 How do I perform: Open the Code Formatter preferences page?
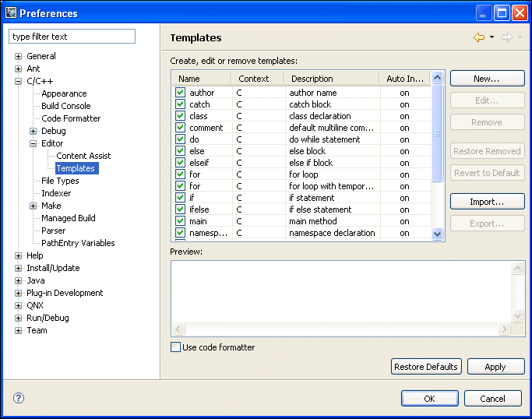[71, 118]
